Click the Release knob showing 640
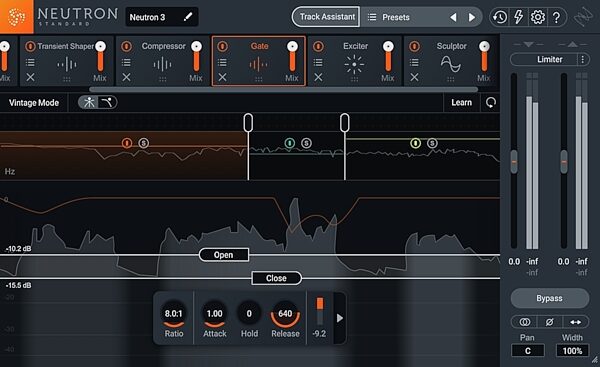The width and height of the screenshot is (600, 367). (x=285, y=315)
